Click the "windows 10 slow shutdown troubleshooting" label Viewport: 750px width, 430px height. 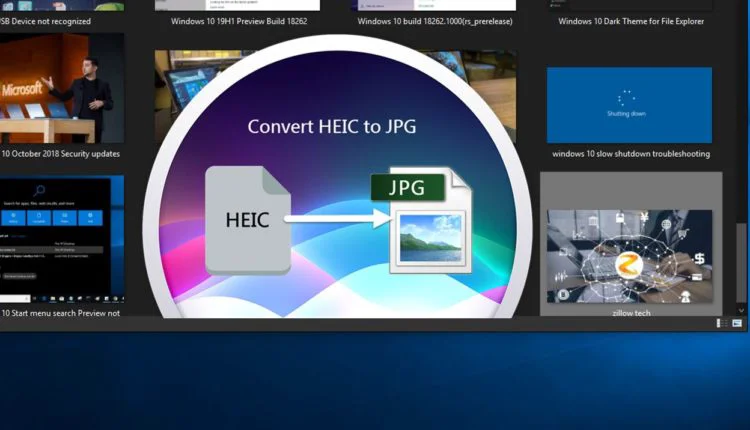pos(631,154)
